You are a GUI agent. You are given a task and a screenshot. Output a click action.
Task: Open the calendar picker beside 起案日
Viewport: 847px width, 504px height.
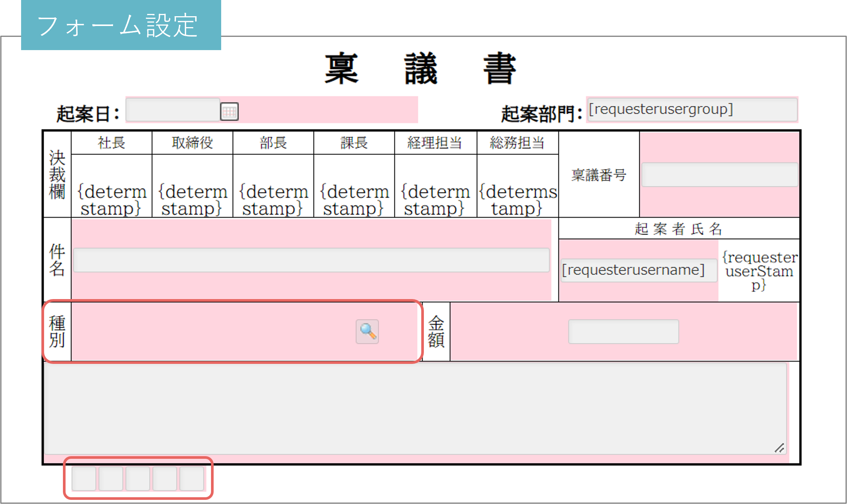point(229,111)
